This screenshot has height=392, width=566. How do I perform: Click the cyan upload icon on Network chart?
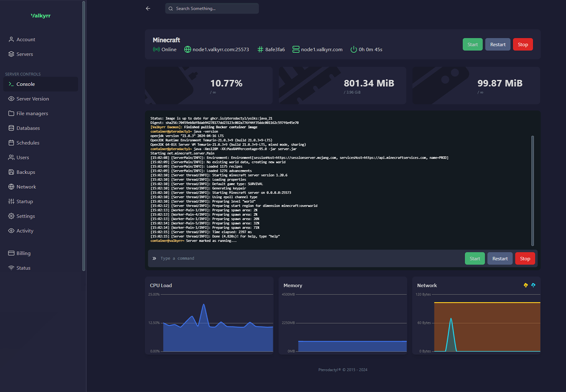[533, 286]
